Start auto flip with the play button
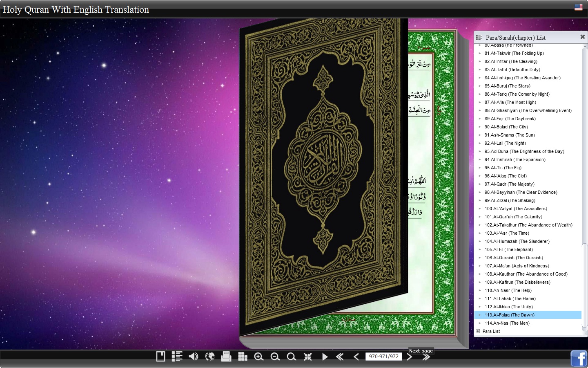 click(325, 357)
